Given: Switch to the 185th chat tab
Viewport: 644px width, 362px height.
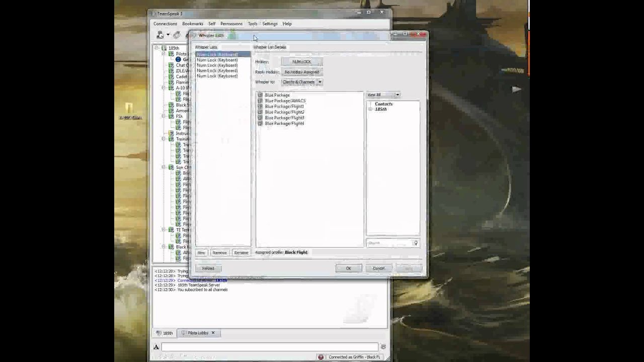Looking at the screenshot, I should tap(165, 333).
